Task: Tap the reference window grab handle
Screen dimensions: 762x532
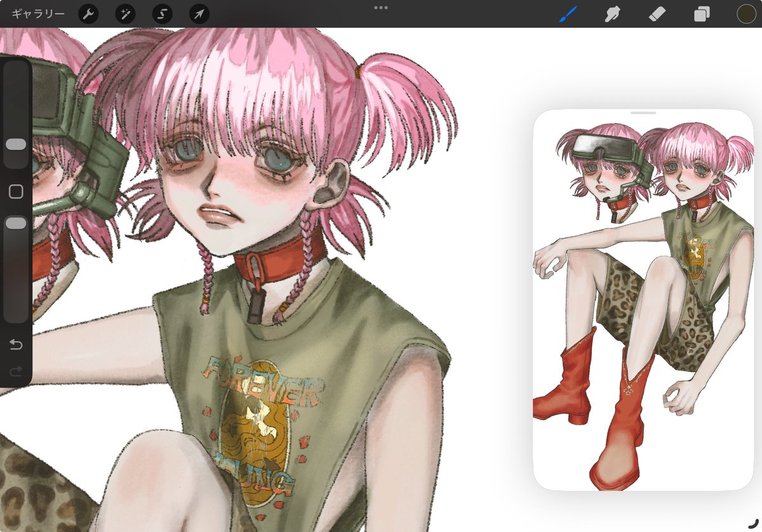Action: (643, 113)
